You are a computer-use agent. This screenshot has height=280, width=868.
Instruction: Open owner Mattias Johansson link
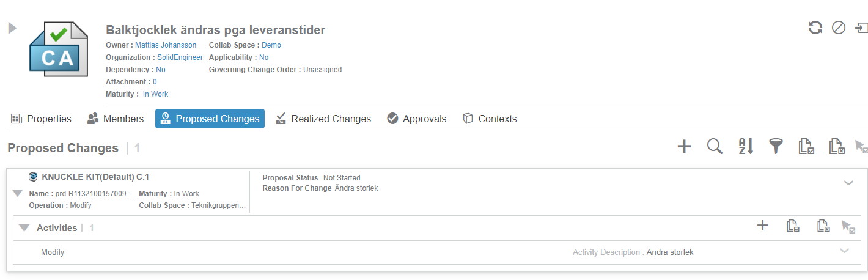click(x=166, y=45)
